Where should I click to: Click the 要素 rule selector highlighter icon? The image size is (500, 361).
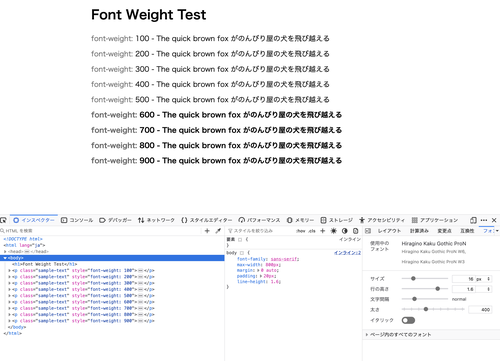tap(240, 239)
